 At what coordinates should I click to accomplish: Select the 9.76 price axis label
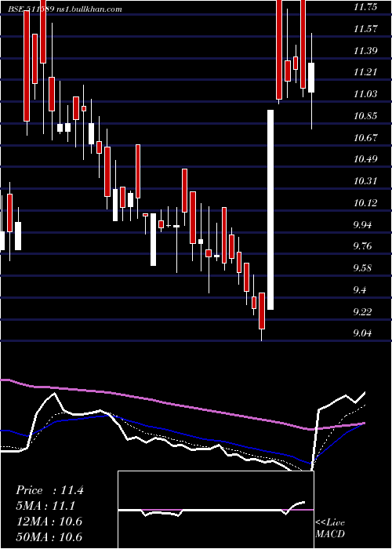362,246
